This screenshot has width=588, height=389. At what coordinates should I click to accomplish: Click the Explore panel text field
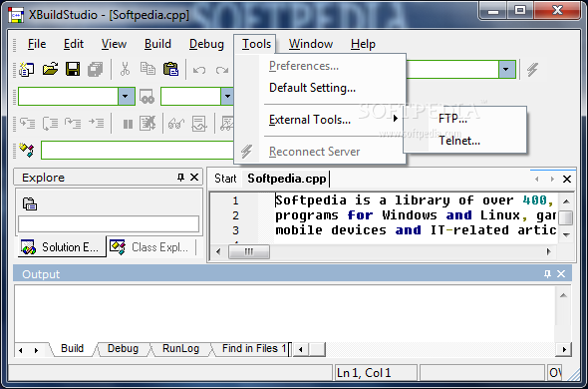coord(109,224)
